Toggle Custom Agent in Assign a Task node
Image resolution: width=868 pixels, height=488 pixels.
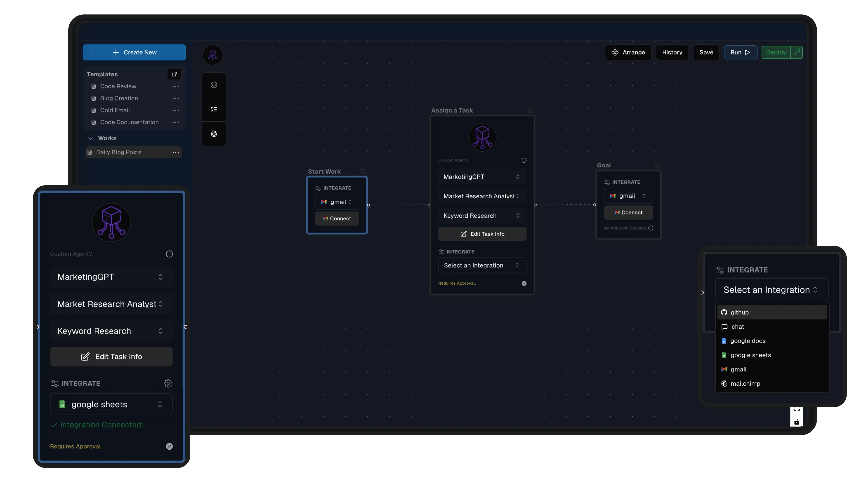(524, 160)
